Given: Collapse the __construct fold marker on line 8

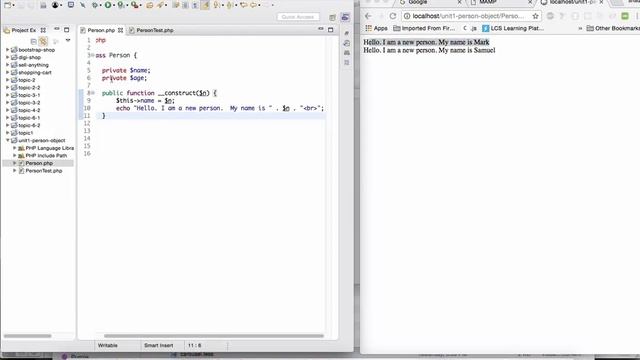Looking at the screenshot, I should pos(93,93).
